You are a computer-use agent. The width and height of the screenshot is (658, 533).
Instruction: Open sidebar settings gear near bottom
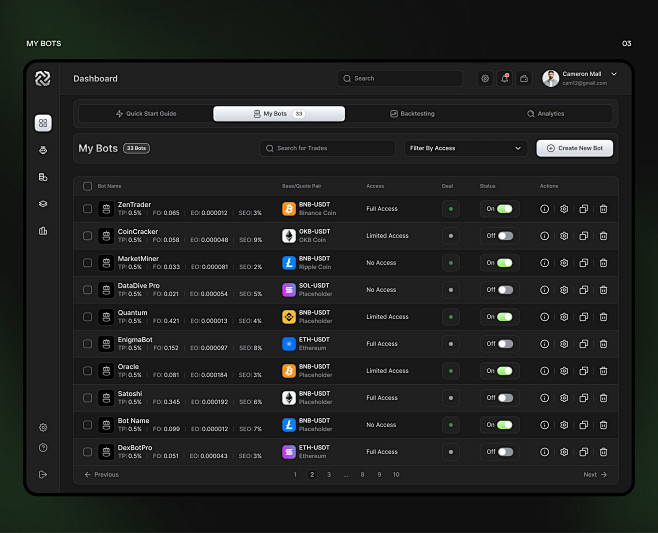pos(43,427)
